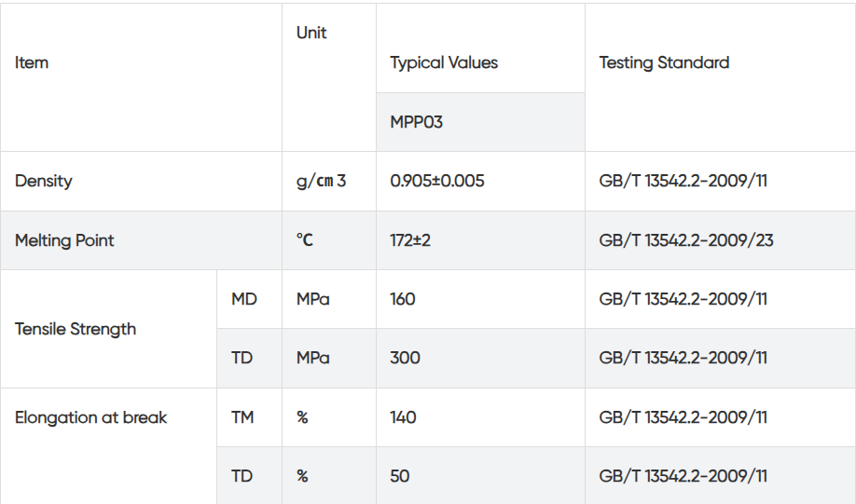
Task: Select the elongation value 140
Action: pos(403,417)
